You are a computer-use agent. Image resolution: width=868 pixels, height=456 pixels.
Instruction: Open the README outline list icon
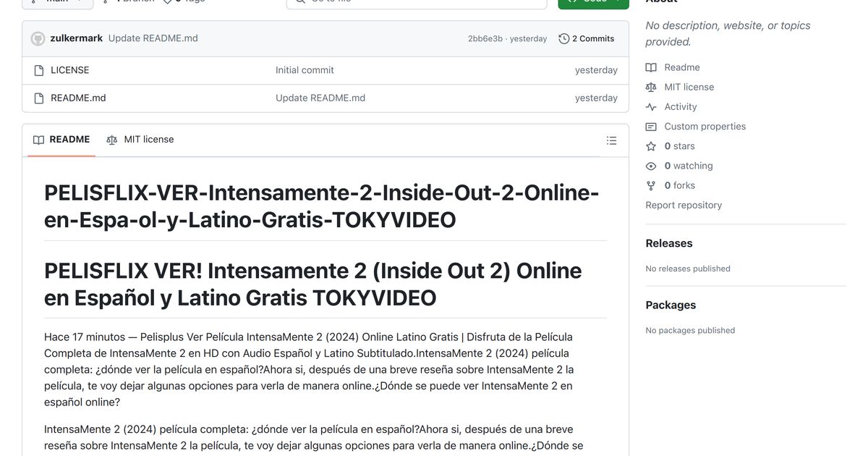611,140
